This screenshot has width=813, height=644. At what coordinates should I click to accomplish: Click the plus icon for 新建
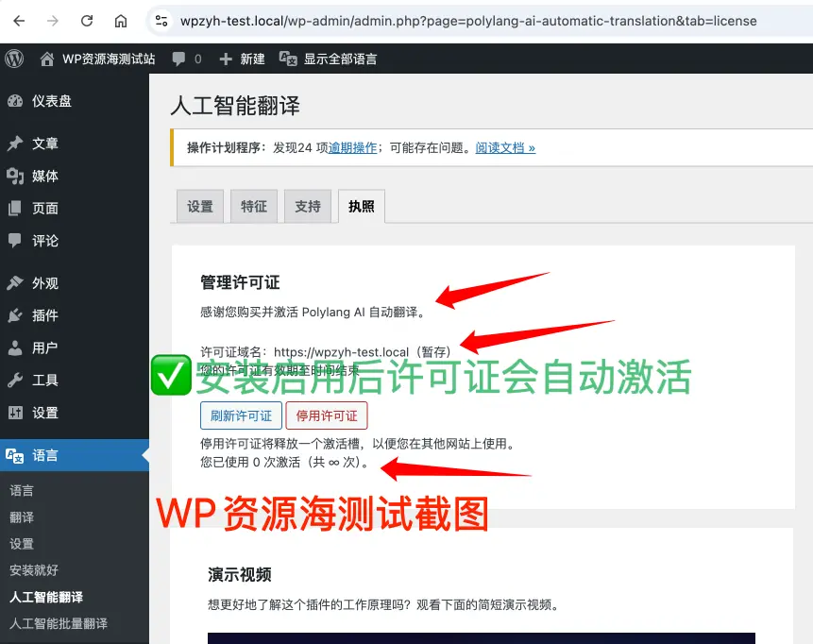[x=226, y=59]
